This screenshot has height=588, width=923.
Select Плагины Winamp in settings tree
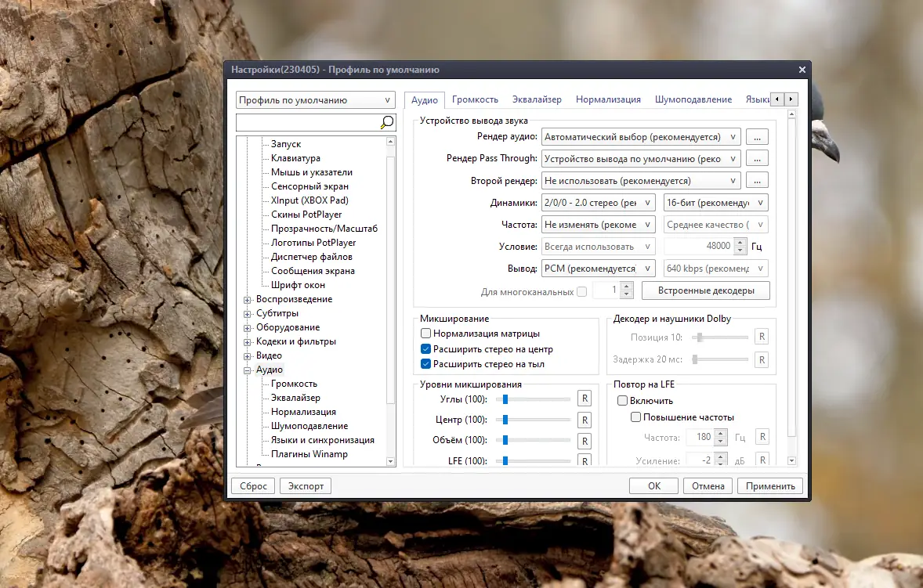click(x=309, y=454)
